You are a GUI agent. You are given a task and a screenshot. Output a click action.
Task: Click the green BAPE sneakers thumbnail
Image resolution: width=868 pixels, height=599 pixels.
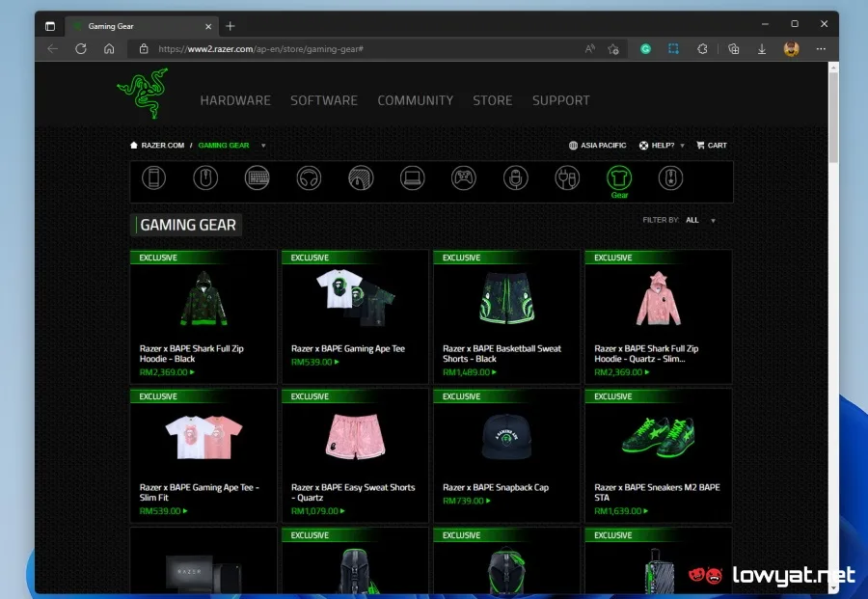click(658, 437)
